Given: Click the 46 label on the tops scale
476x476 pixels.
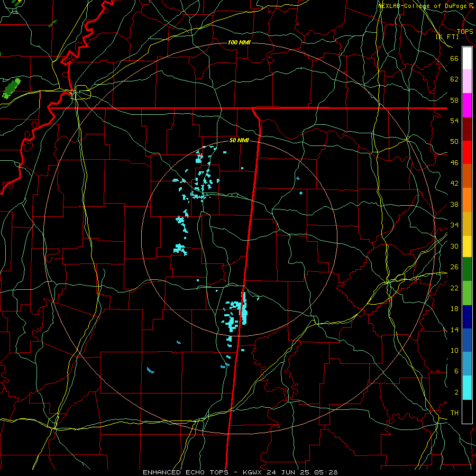Looking at the screenshot, I should [454, 162].
